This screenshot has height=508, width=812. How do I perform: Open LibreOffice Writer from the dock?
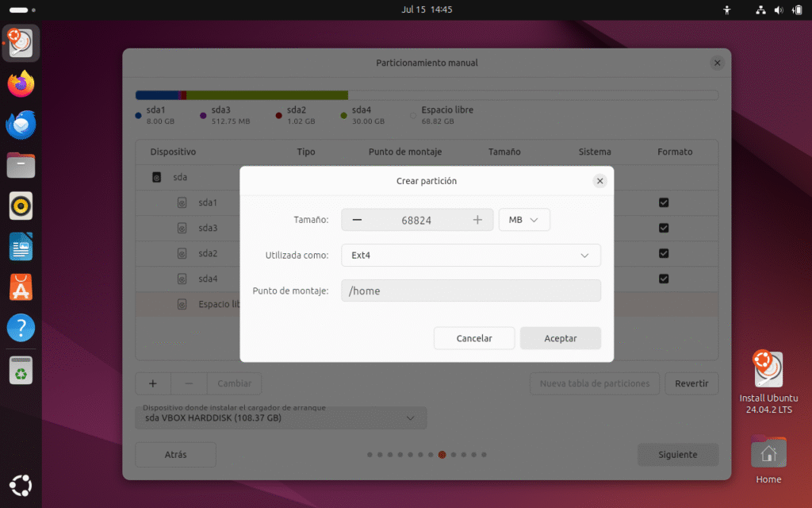click(21, 247)
